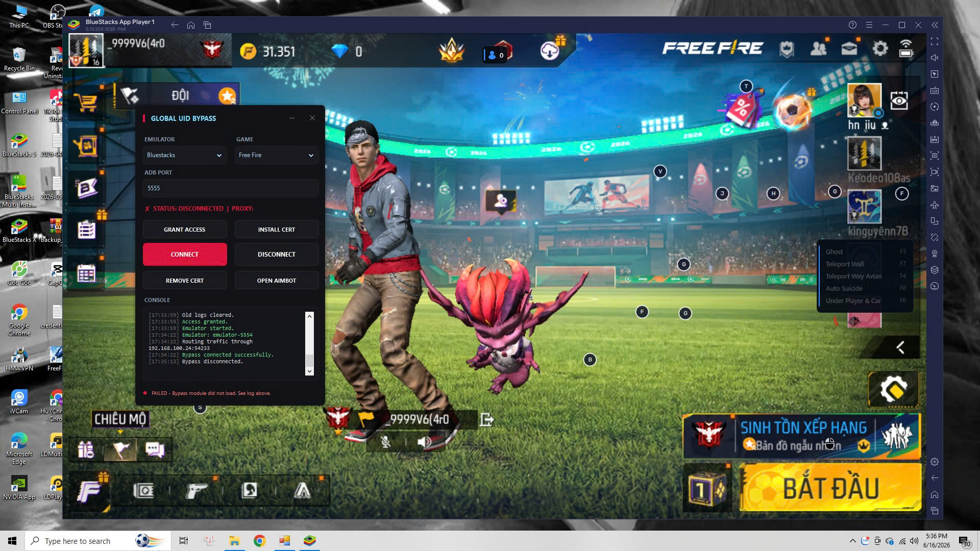Click the REMOVE CERT button
980x551 pixels.
coord(185,281)
